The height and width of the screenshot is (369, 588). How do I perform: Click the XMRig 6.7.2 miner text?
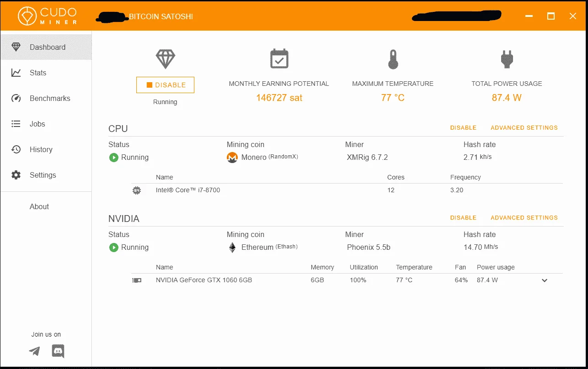(367, 158)
